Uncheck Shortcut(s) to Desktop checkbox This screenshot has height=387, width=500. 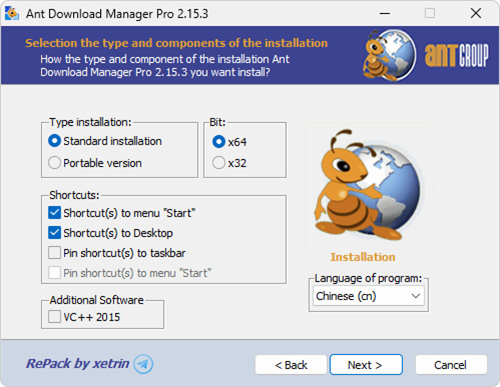pos(54,233)
